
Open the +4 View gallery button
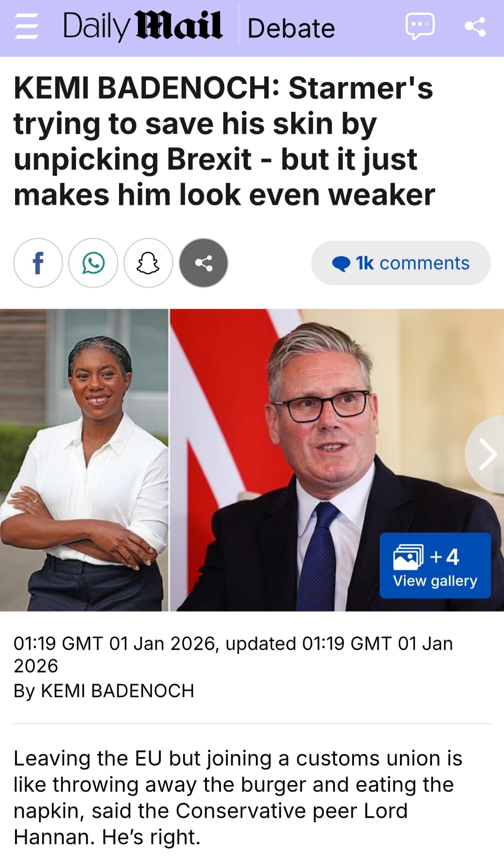pyautogui.click(x=435, y=565)
